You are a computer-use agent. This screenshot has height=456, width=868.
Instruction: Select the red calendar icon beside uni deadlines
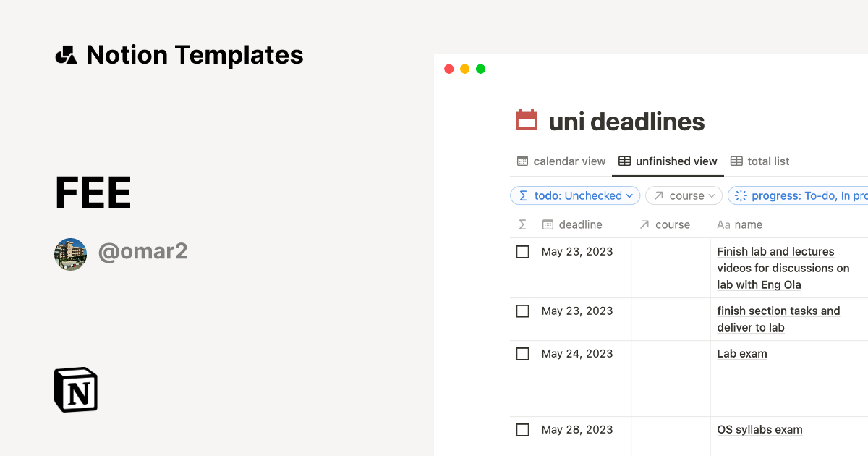[527, 119]
